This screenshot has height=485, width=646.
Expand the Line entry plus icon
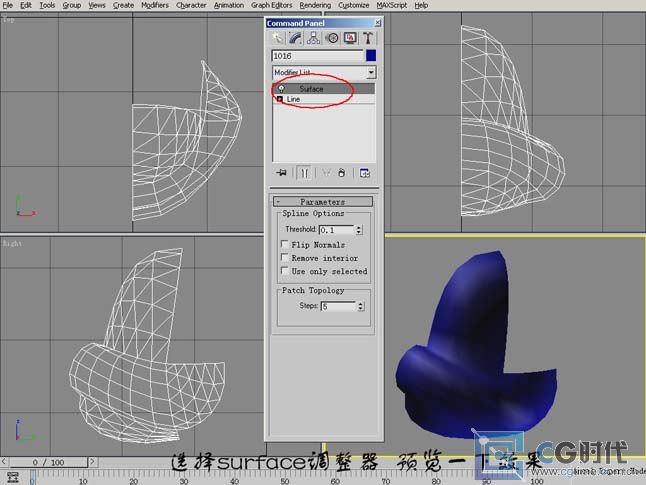(x=280, y=99)
